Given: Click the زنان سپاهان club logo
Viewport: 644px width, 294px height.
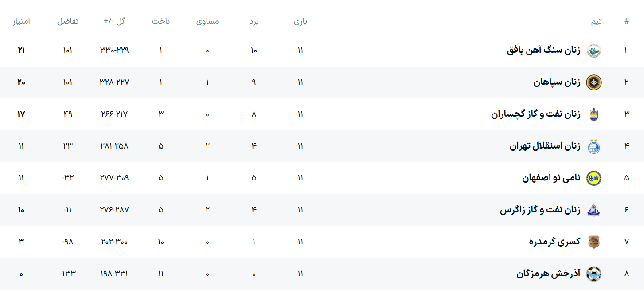Looking at the screenshot, I should tap(593, 82).
